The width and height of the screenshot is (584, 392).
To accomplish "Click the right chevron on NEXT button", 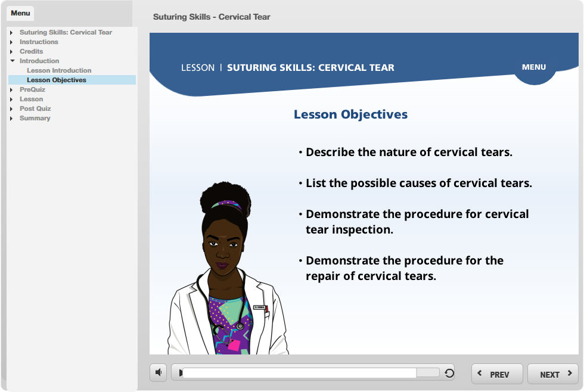I will tap(570, 374).
